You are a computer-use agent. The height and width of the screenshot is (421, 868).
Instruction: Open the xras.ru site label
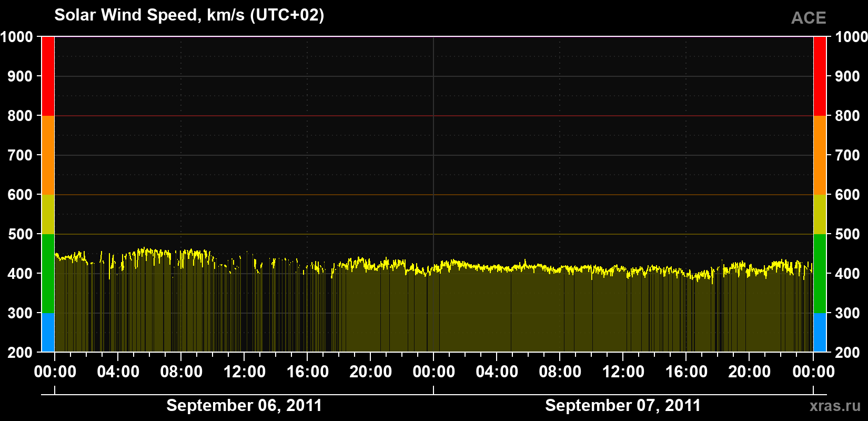click(835, 406)
